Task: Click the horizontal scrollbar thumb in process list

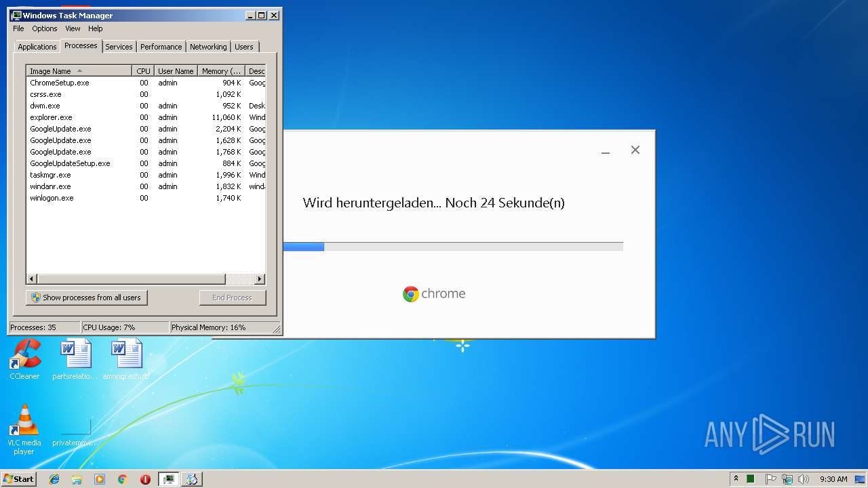Action: point(131,279)
